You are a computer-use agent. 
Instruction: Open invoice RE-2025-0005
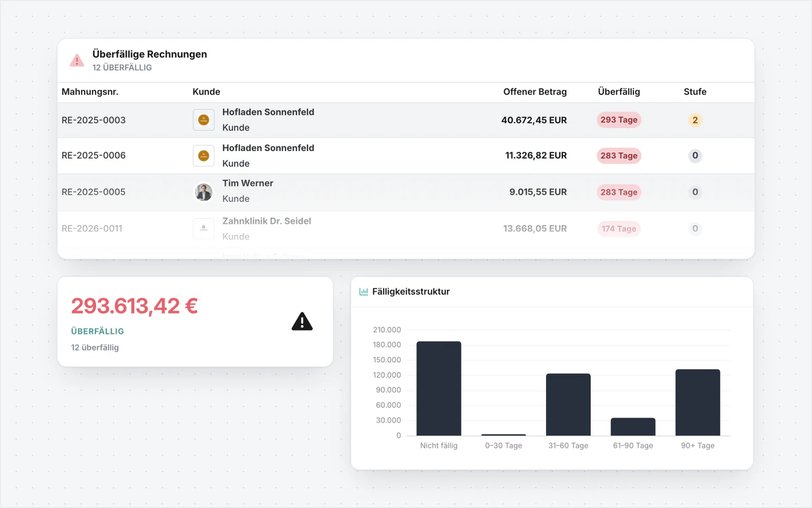93,192
